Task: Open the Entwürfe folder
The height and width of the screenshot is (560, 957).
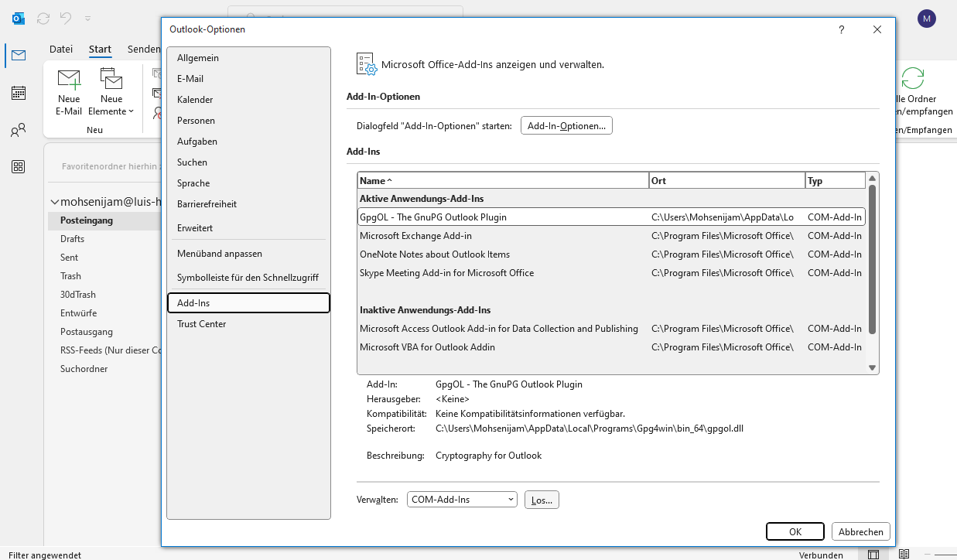Action: click(104, 313)
